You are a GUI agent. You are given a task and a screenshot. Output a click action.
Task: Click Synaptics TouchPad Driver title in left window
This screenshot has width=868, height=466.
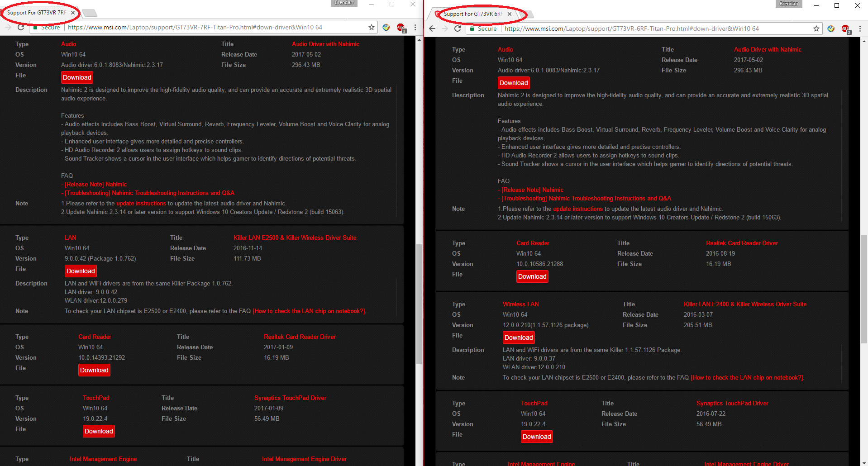[x=290, y=398]
